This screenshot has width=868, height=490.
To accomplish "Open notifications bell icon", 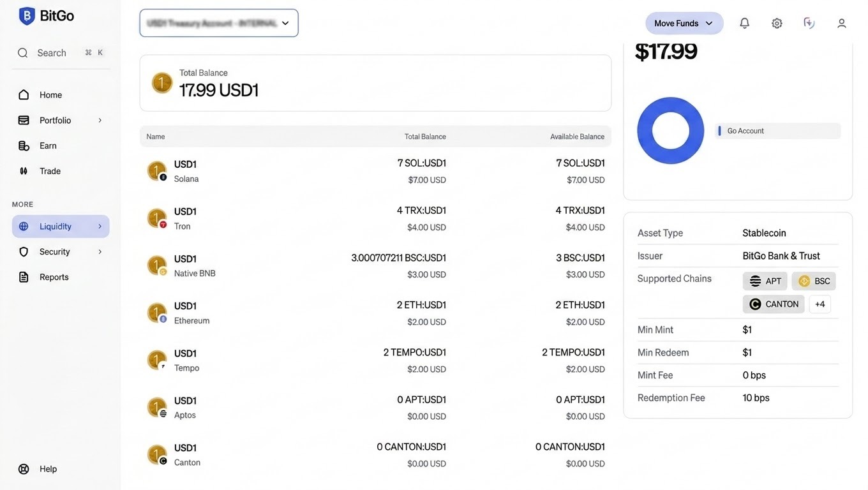I will [x=744, y=23].
